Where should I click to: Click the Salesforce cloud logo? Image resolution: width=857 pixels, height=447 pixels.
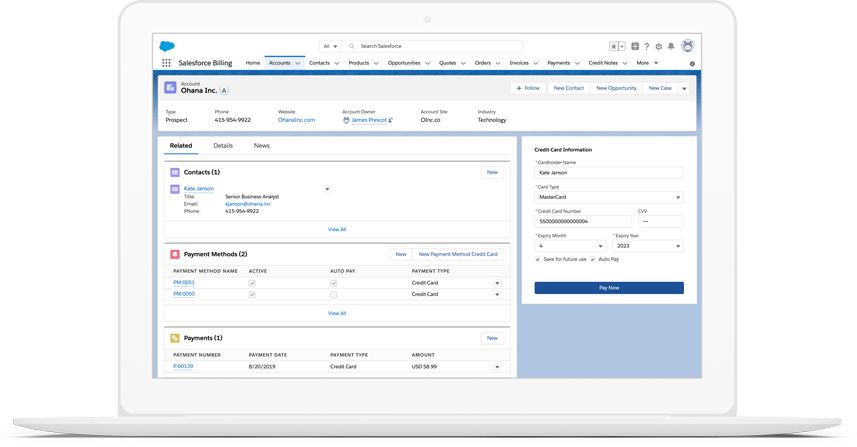[167, 46]
